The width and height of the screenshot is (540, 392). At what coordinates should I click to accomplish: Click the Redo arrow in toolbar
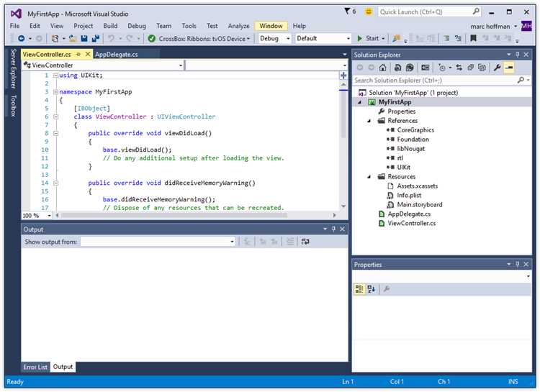point(129,38)
